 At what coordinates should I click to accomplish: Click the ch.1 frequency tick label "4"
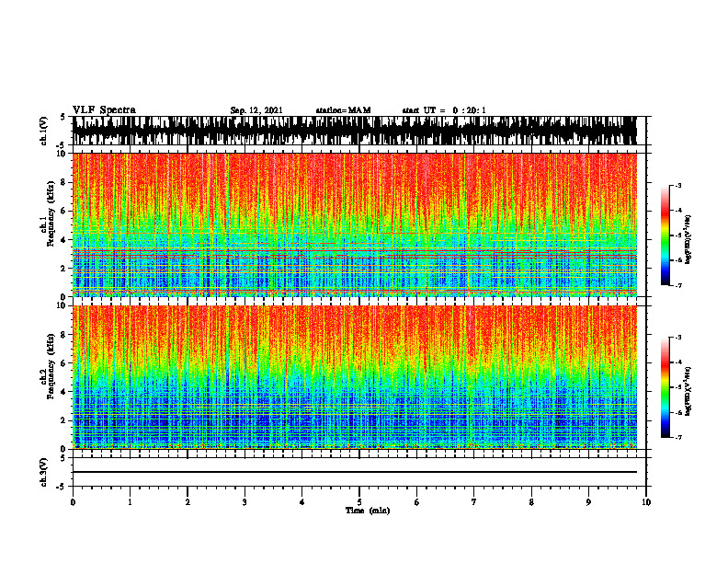pyautogui.click(x=64, y=240)
